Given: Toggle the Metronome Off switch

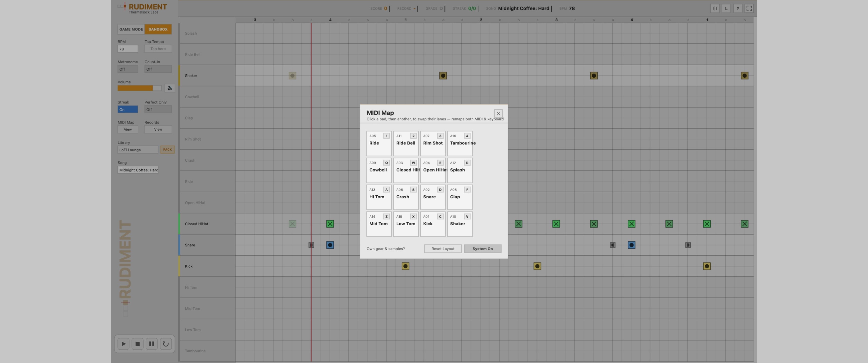Looking at the screenshot, I should tap(128, 69).
